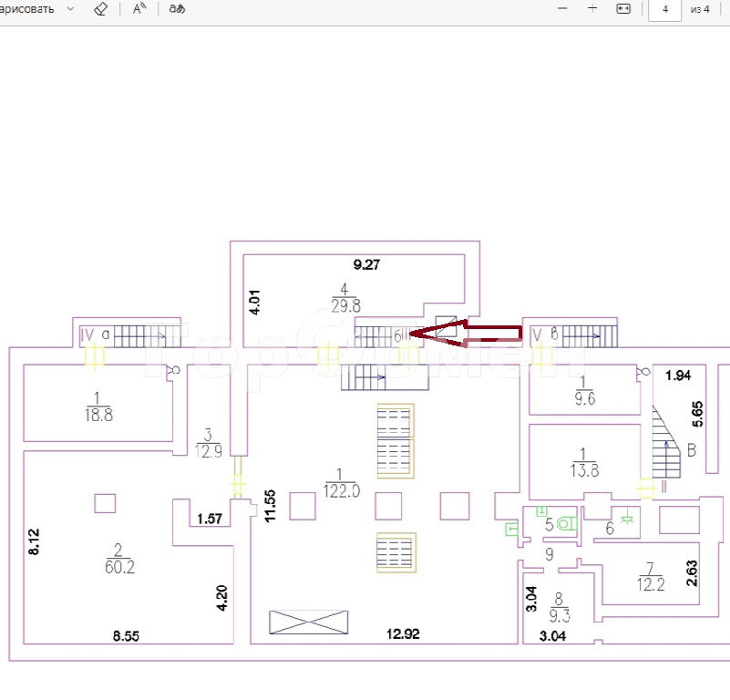Open the Translate document tool
This screenshot has width=730, height=700.
(177, 8)
